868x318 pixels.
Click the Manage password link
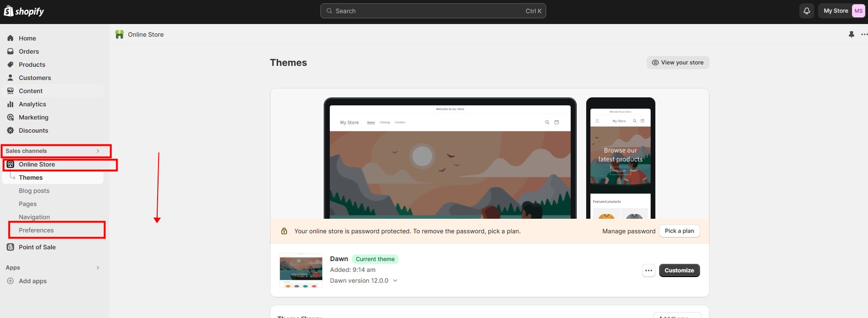pyautogui.click(x=629, y=231)
